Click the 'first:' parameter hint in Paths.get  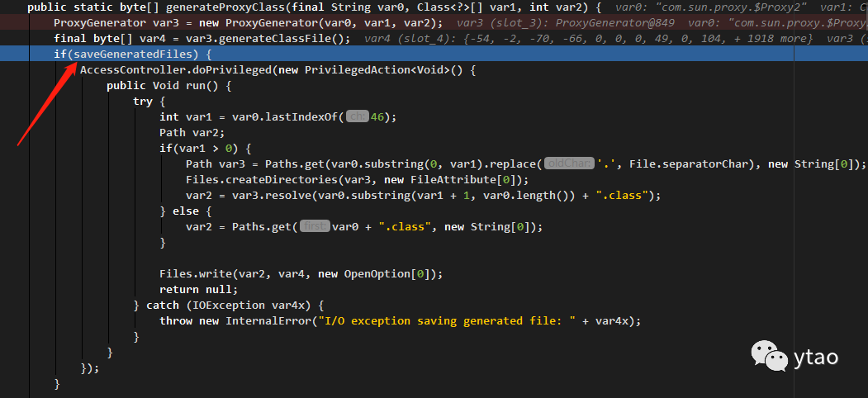[x=315, y=226]
